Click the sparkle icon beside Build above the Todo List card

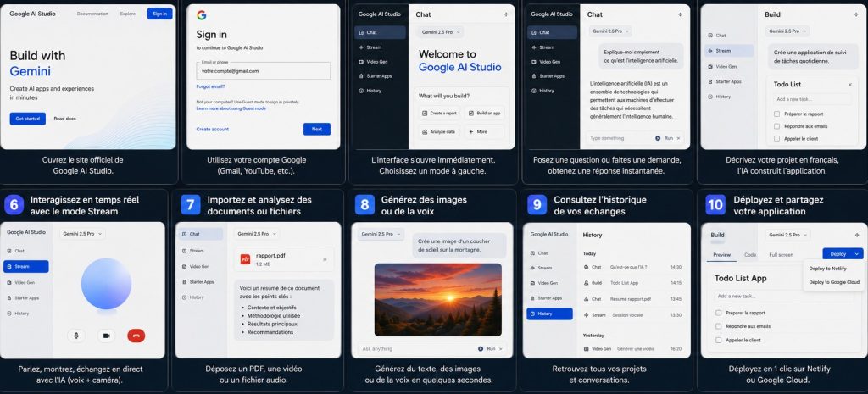pos(858,15)
